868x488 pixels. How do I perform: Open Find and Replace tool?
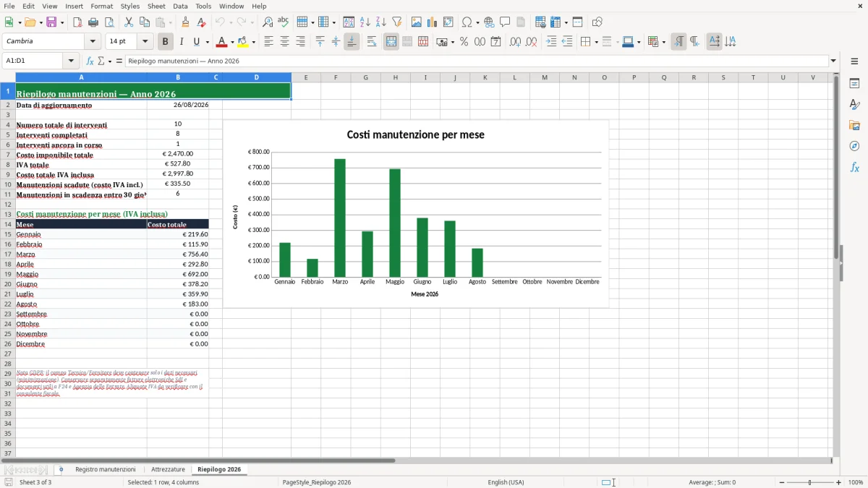pos(268,22)
